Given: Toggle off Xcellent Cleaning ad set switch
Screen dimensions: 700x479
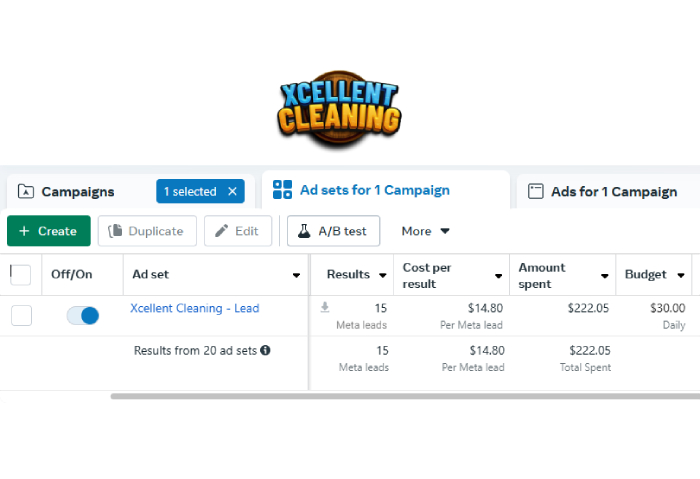Looking at the screenshot, I should pyautogui.click(x=83, y=316).
